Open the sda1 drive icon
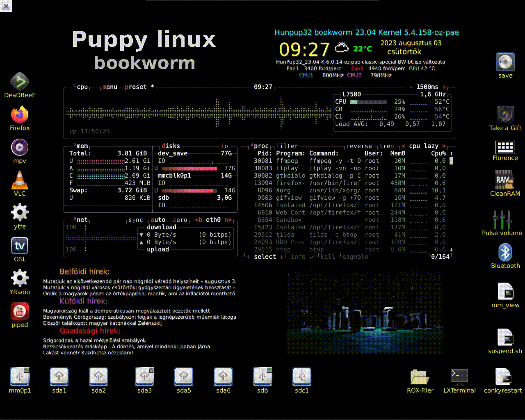 pyautogui.click(x=59, y=377)
